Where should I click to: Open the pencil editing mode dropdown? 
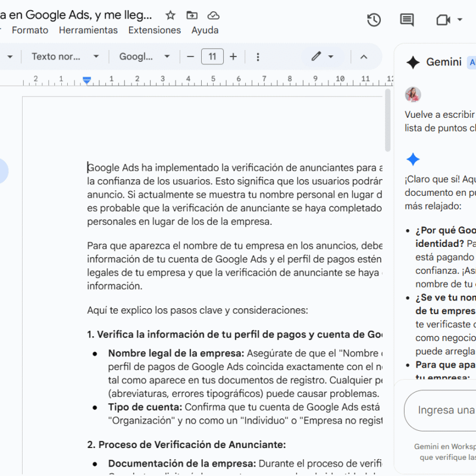[x=322, y=57]
